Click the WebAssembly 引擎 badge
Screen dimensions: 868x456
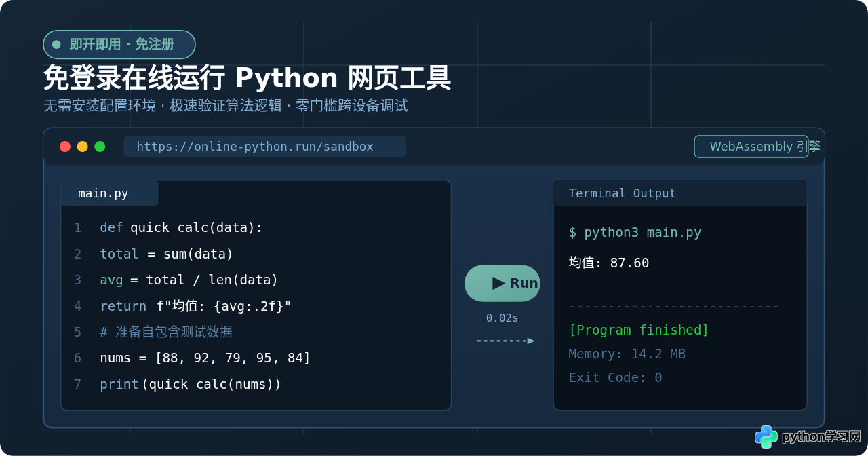click(751, 147)
